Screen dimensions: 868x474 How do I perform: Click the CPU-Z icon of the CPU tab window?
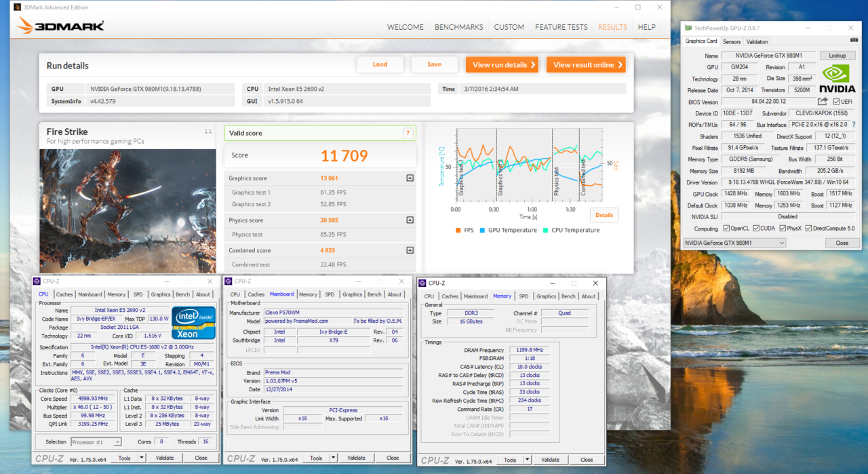click(x=37, y=281)
